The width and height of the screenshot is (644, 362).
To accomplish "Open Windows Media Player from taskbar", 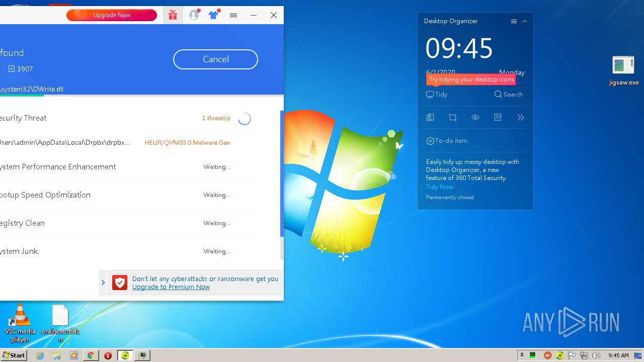I will (x=74, y=355).
